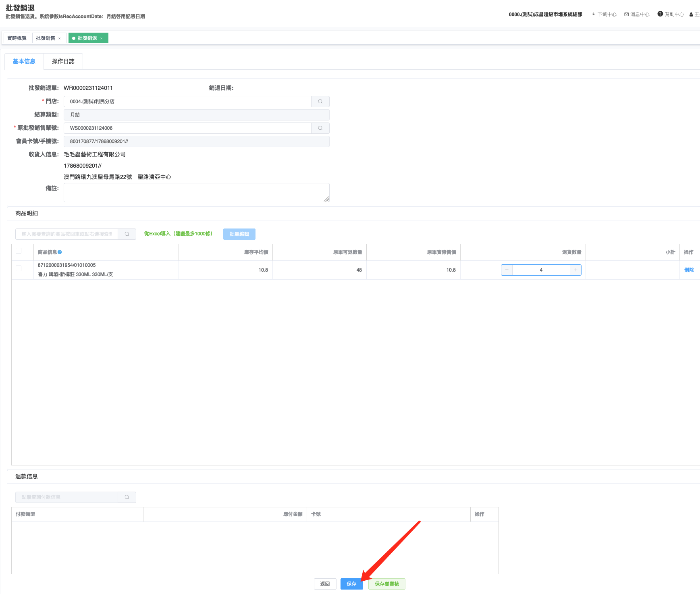This screenshot has height=594, width=700.
Task: Click the 保存並審核 button
Action: tap(386, 584)
